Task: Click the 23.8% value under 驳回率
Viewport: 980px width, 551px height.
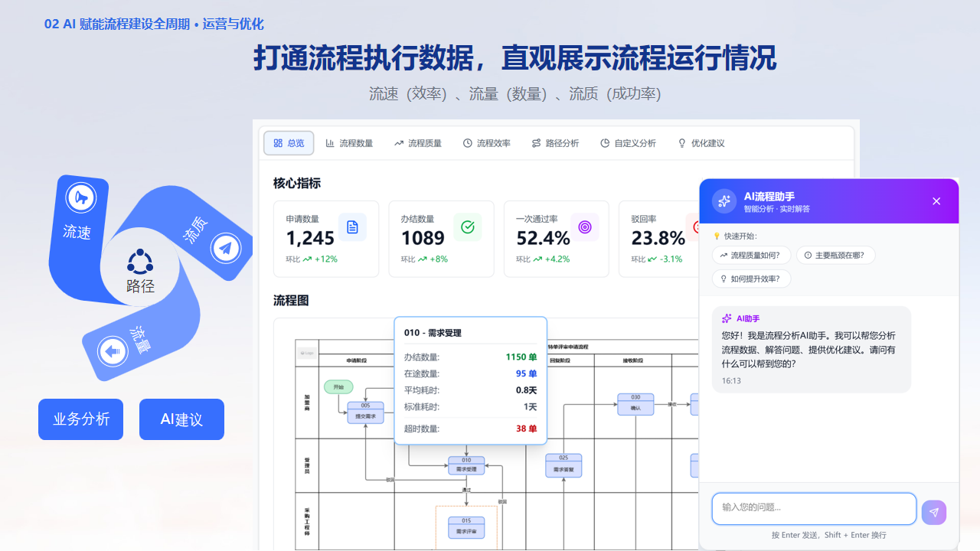Action: pyautogui.click(x=658, y=238)
